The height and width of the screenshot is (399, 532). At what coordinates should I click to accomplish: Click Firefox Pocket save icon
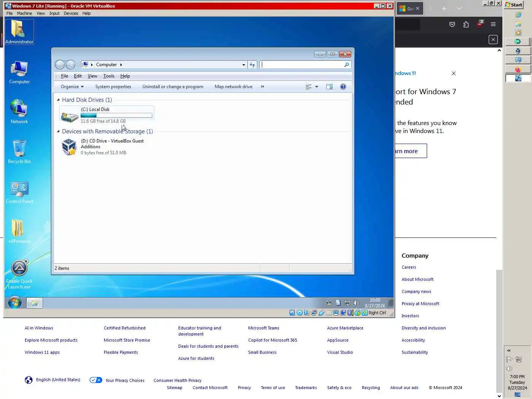[x=452, y=24]
